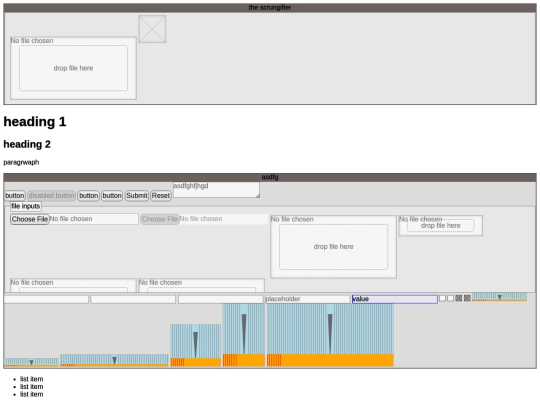Click the 'file inputs' group legend

(x=26, y=206)
